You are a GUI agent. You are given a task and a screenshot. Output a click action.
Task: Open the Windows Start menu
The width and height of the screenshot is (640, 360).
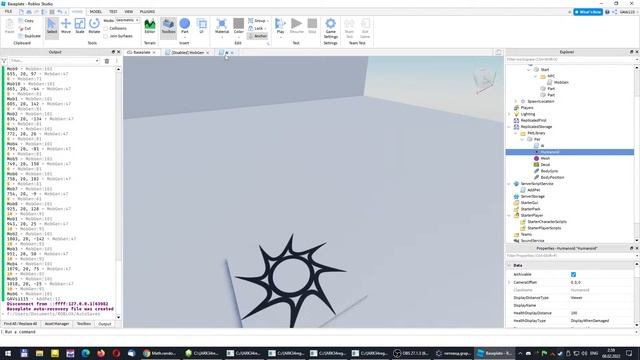click(8, 353)
